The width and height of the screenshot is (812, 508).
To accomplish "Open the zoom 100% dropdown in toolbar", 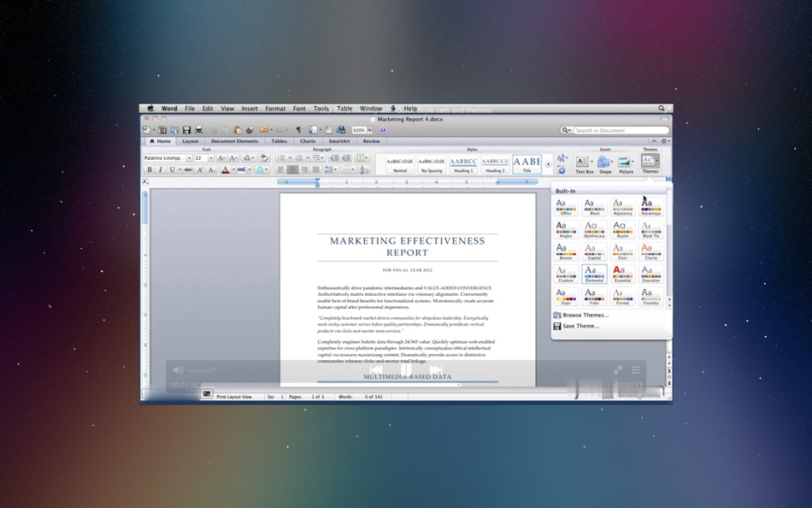I will [369, 130].
